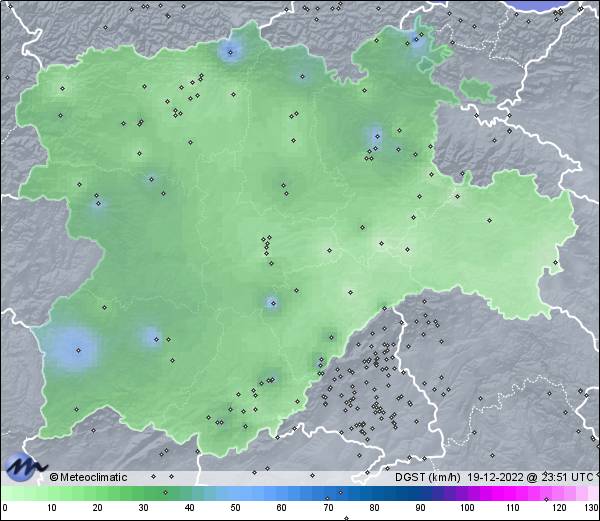Click the scale label 110
Viewport: 600px width, 521px height.
tap(513, 508)
